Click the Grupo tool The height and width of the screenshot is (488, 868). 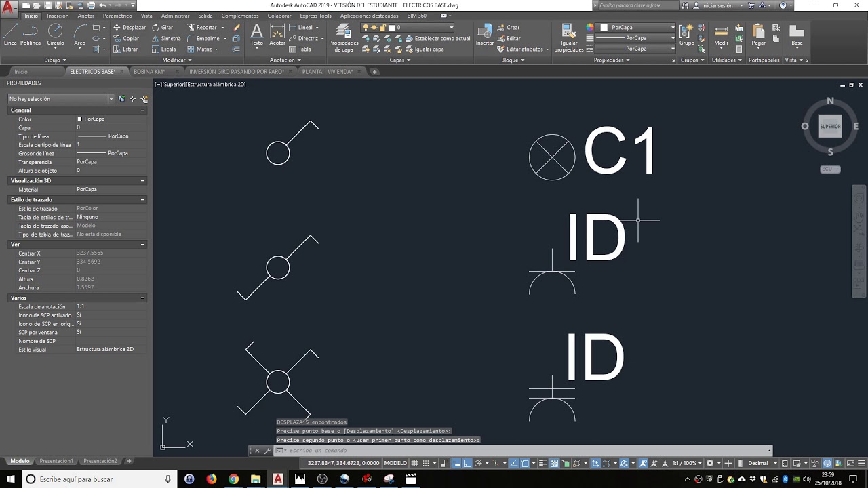point(686,35)
